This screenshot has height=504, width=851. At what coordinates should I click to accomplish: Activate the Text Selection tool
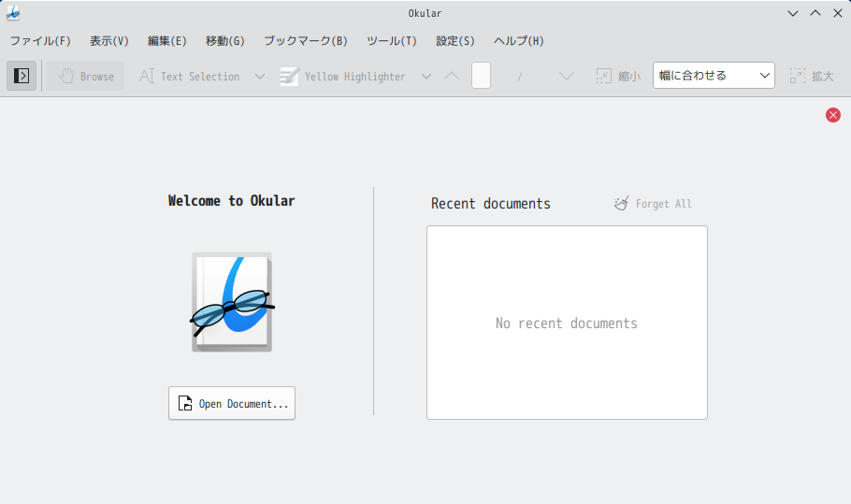pos(189,76)
